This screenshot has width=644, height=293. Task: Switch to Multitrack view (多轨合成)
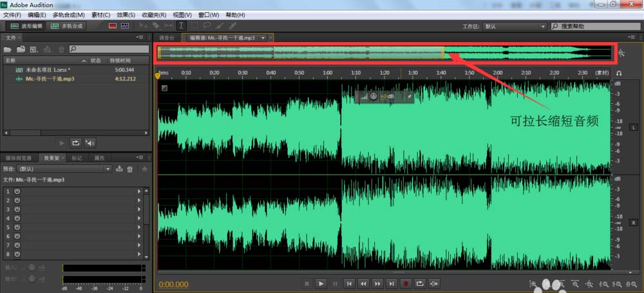click(67, 26)
